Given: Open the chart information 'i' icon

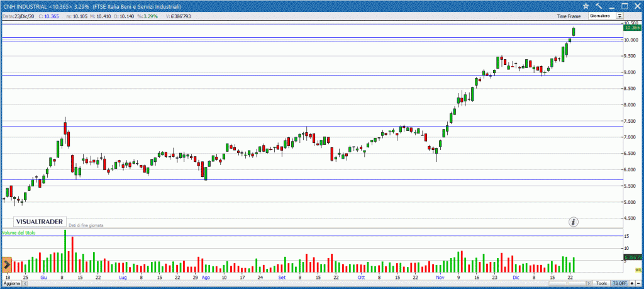Looking at the screenshot, I should tap(574, 222).
